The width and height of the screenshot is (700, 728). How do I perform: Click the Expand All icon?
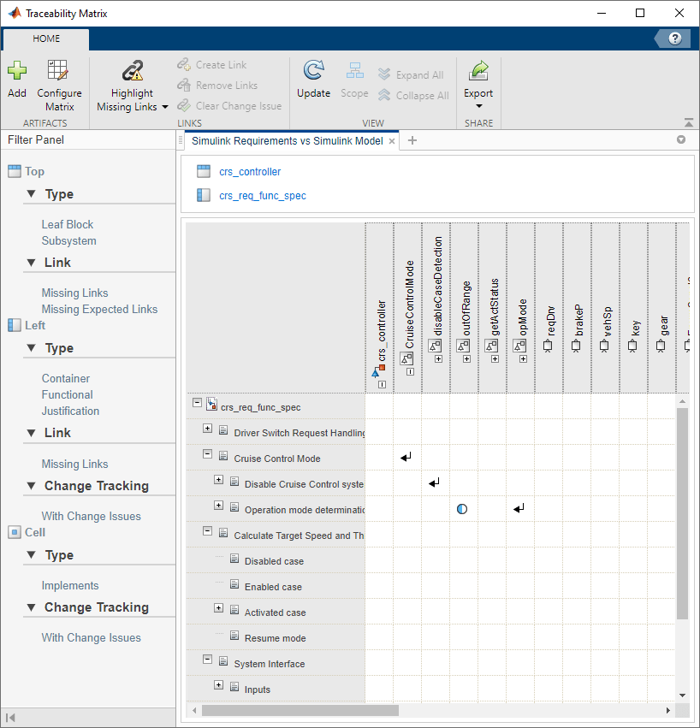384,74
